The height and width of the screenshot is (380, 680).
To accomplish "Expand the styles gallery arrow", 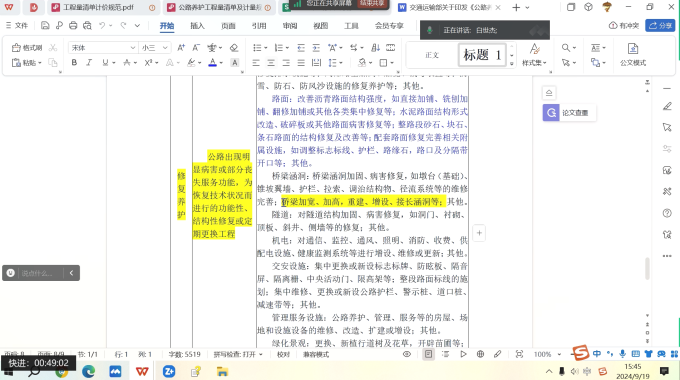I will [x=512, y=63].
